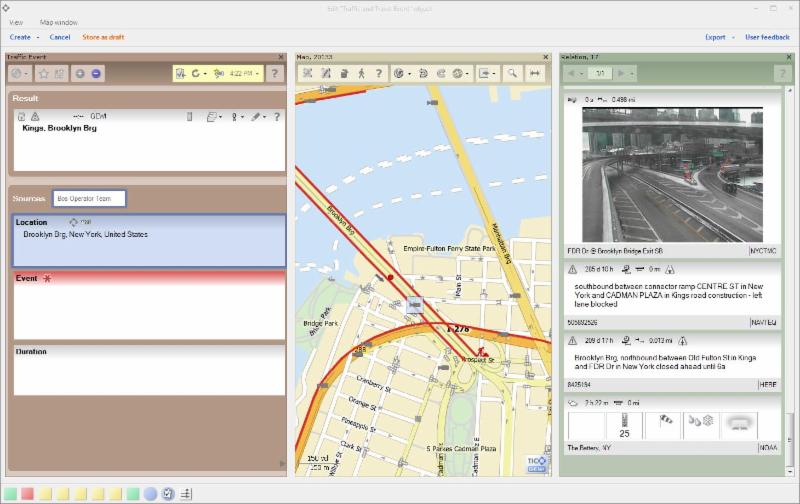The height and width of the screenshot is (504, 800).
Task: Click the Sources input field Bos Operator Team
Action: [89, 199]
